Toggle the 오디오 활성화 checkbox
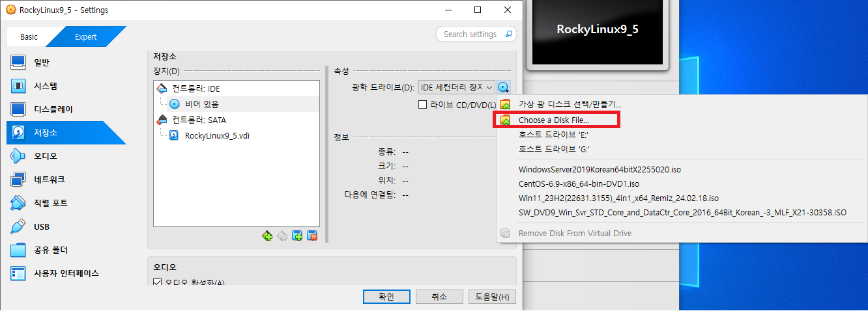868x311 pixels. (x=157, y=282)
